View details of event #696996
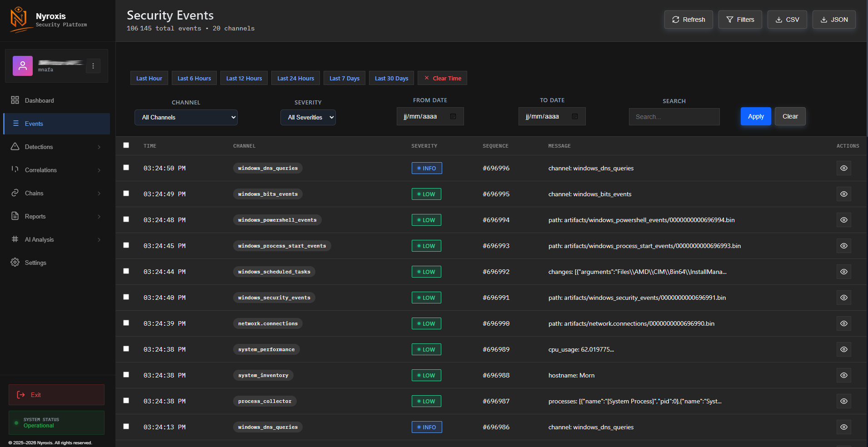This screenshot has height=447, width=868. pyautogui.click(x=844, y=168)
